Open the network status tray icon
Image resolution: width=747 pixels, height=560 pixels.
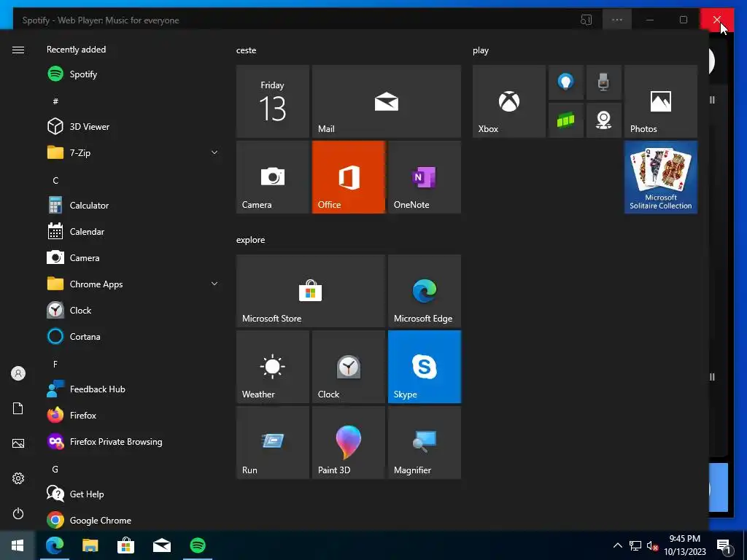(635, 545)
